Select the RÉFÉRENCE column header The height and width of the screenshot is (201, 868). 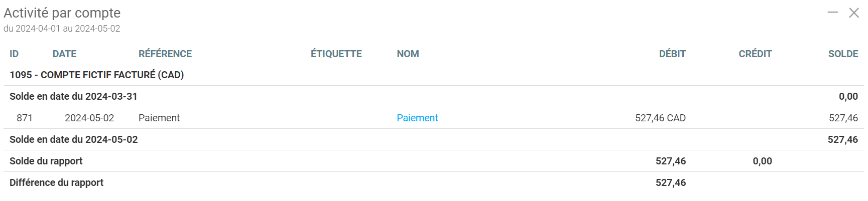165,54
